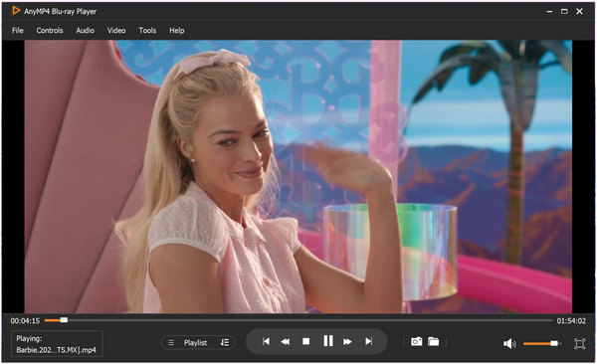The image size is (597, 364).
Task: Skip to the previous track
Action: coord(266,341)
